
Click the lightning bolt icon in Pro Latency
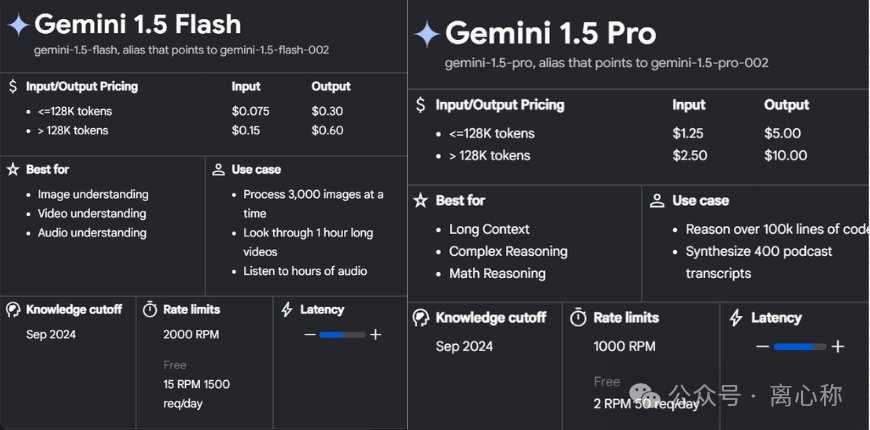[736, 318]
